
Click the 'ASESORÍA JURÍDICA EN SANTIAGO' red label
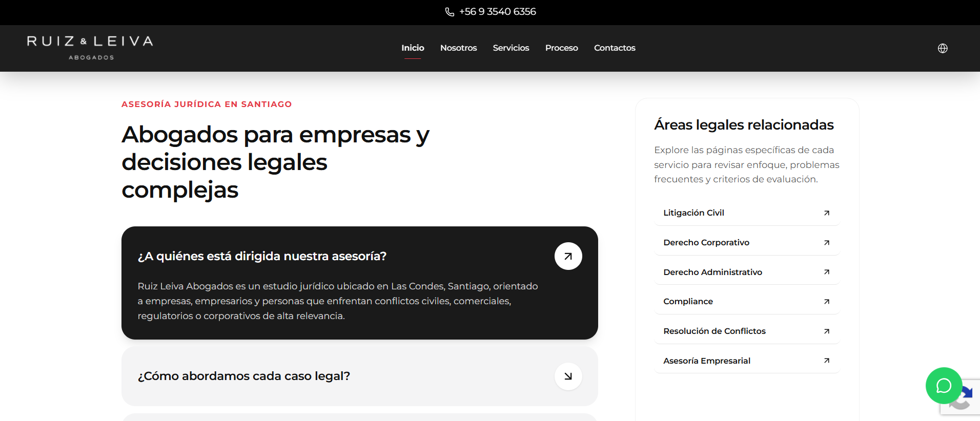coord(207,104)
